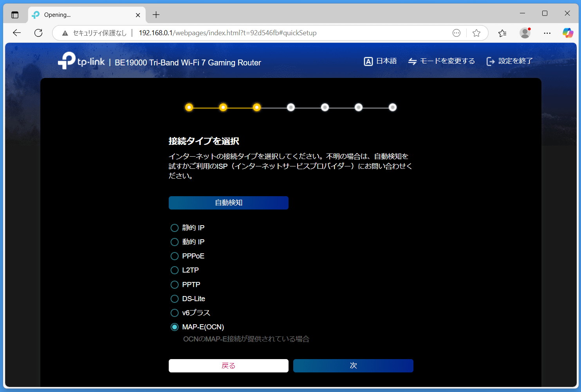
Task: Click the not-secure warning icon
Action: (x=65, y=33)
